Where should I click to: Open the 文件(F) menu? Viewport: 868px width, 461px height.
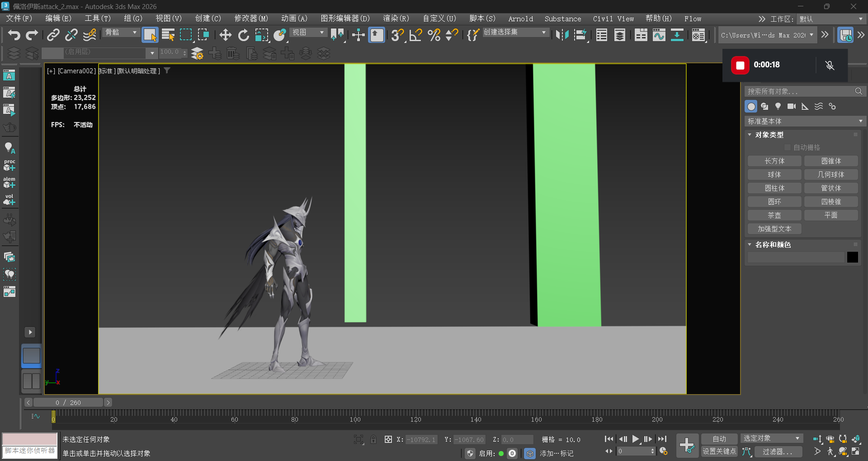pyautogui.click(x=19, y=19)
